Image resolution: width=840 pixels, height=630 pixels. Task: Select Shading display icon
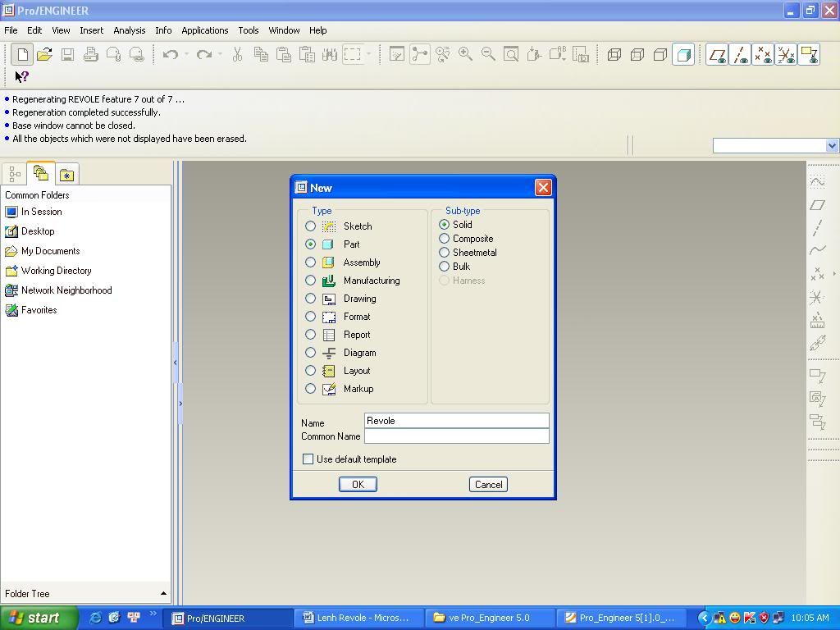tap(683, 54)
